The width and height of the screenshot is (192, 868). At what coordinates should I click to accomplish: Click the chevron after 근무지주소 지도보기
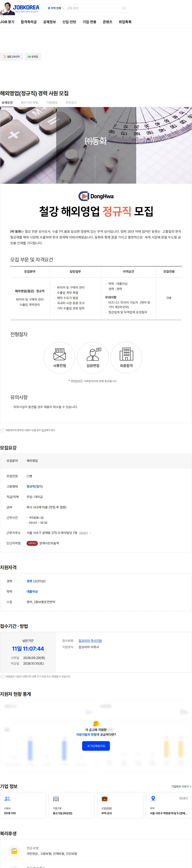(90, 533)
